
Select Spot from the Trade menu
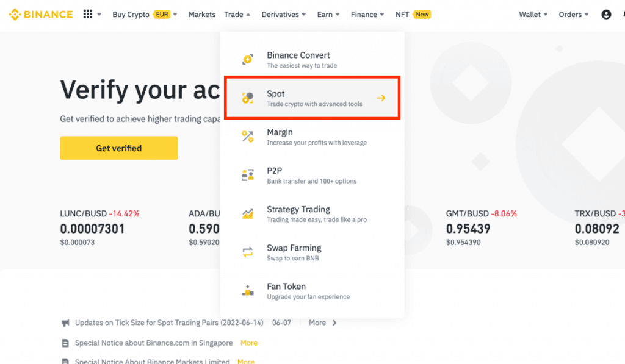(312, 98)
